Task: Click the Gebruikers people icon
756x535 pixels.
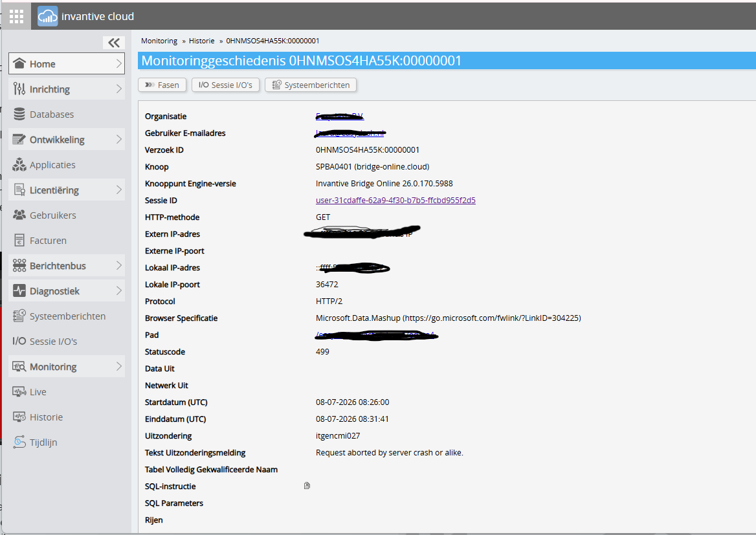Action: pos(19,215)
